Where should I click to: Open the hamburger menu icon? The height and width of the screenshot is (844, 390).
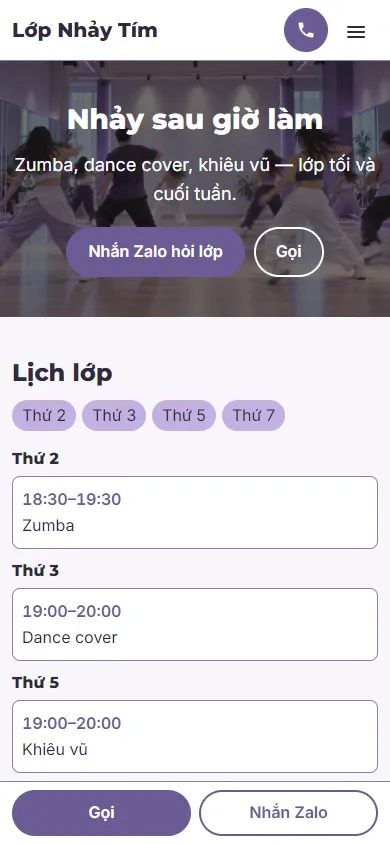pyautogui.click(x=356, y=32)
